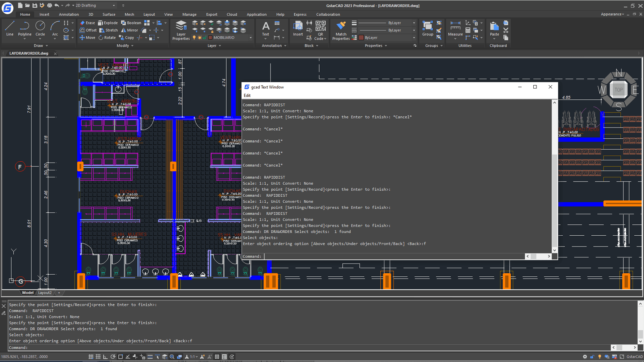
Task: Click the Erase tool
Action: coord(87,23)
